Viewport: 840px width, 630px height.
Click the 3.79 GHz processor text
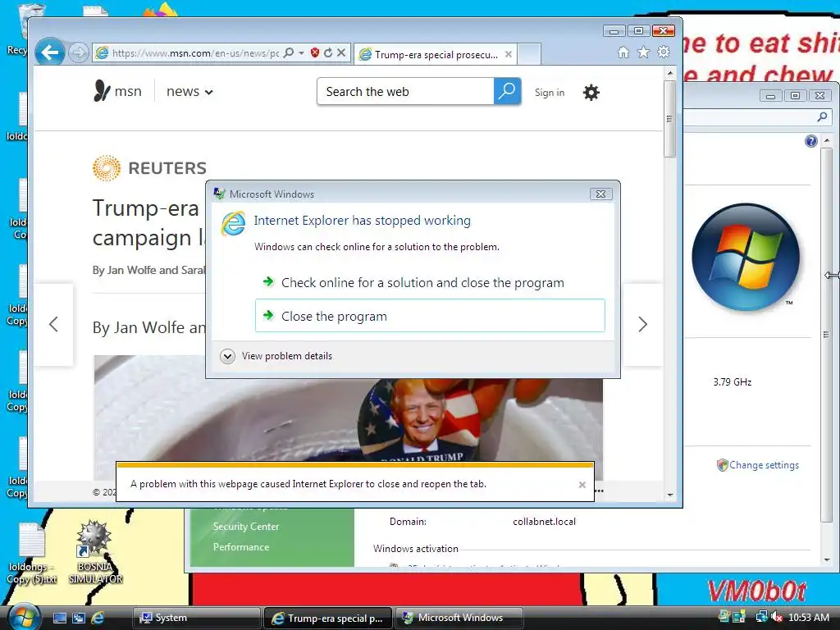(733, 382)
